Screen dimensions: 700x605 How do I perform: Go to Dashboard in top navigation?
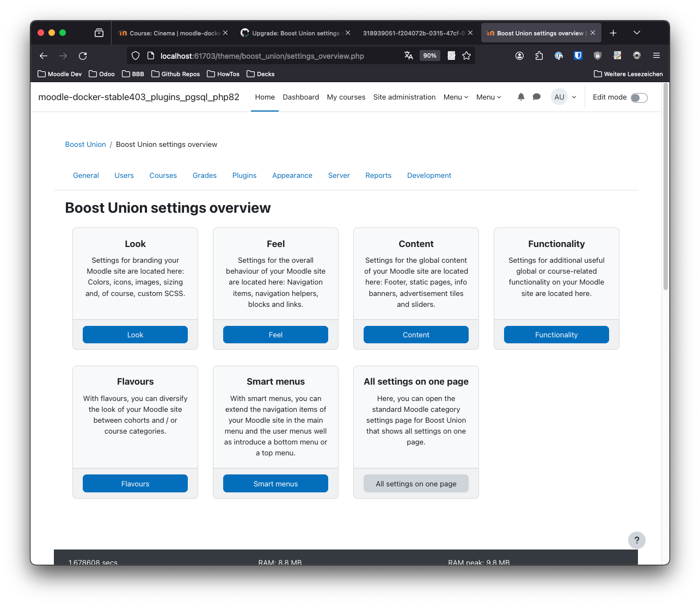click(x=301, y=97)
